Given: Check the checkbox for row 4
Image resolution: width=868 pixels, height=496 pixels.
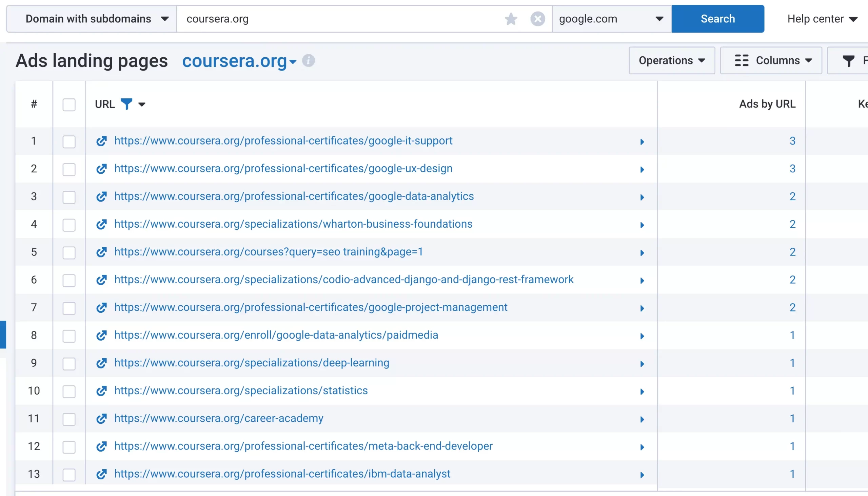Looking at the screenshot, I should pos(69,225).
